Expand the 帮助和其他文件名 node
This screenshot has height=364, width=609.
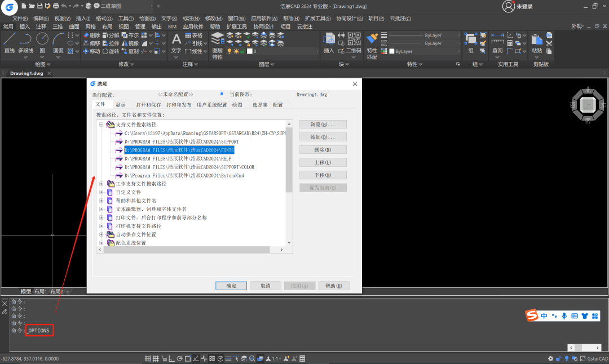click(x=101, y=201)
